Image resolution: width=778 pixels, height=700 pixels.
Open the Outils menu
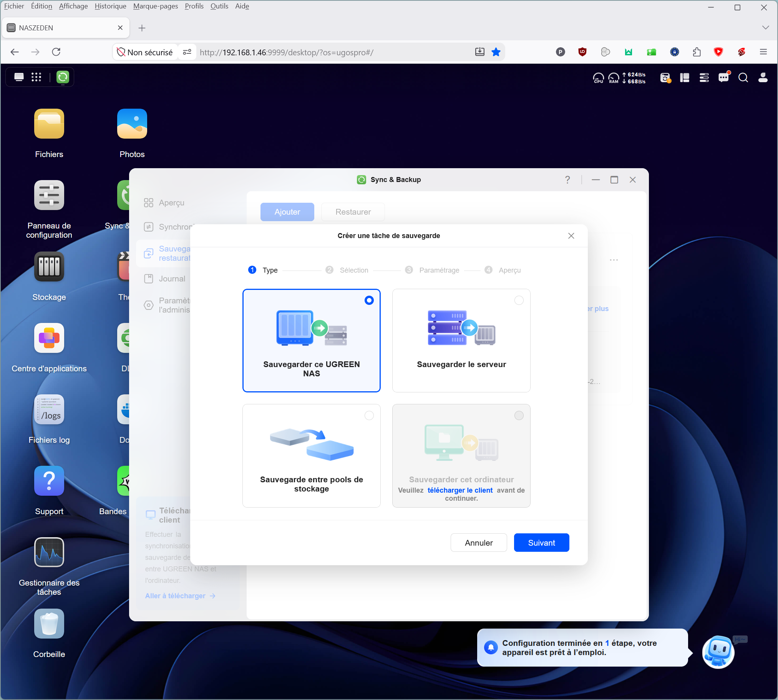tap(219, 6)
